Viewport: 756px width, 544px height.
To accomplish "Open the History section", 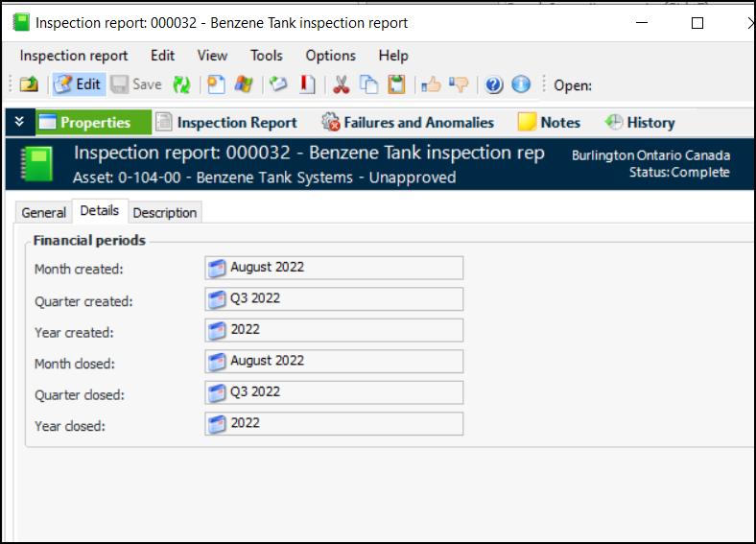I will (640, 122).
